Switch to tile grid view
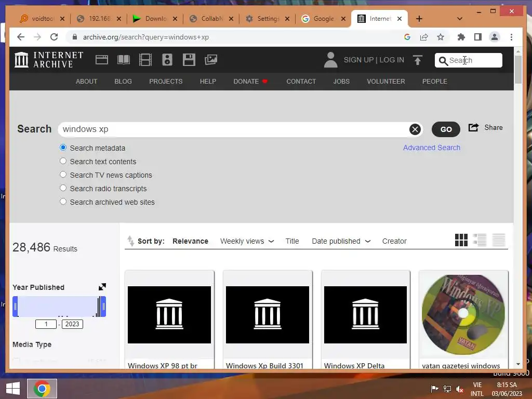532x399 pixels. click(x=461, y=240)
